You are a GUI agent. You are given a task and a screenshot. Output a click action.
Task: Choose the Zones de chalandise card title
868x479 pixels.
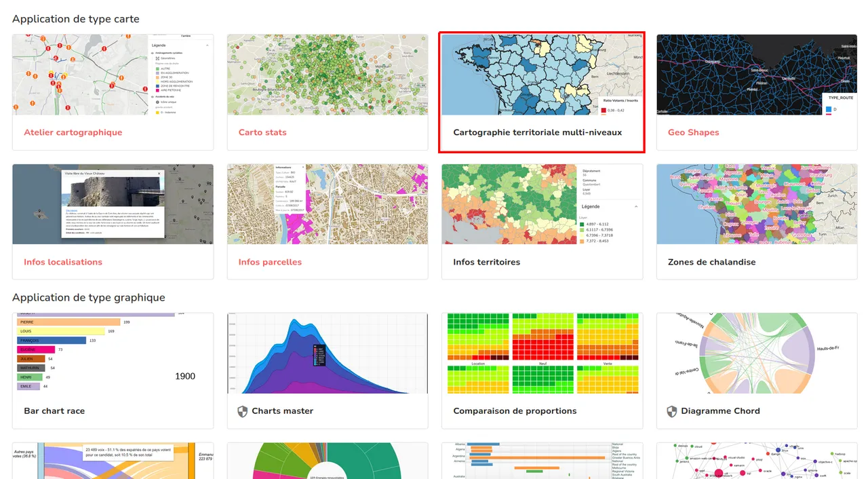pyautogui.click(x=712, y=262)
